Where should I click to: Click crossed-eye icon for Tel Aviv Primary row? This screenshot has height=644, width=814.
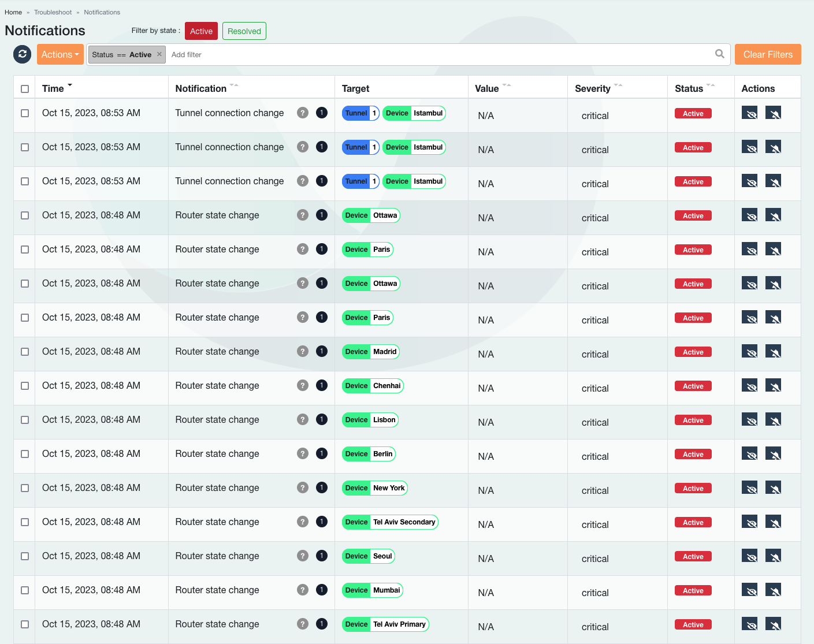coord(749,624)
